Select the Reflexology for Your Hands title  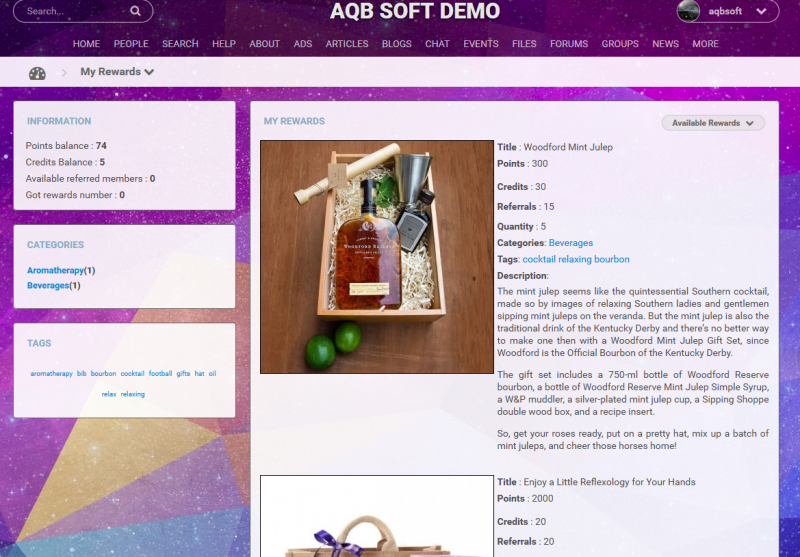point(609,482)
